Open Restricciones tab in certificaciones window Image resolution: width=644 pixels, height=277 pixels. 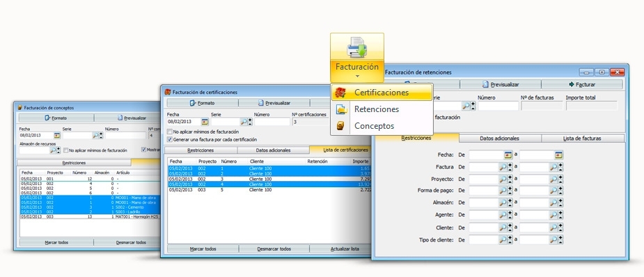point(201,150)
